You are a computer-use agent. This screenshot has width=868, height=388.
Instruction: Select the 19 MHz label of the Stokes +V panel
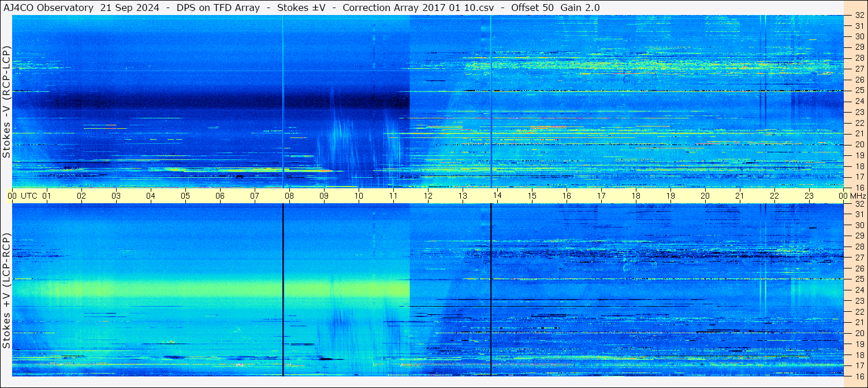(x=859, y=344)
